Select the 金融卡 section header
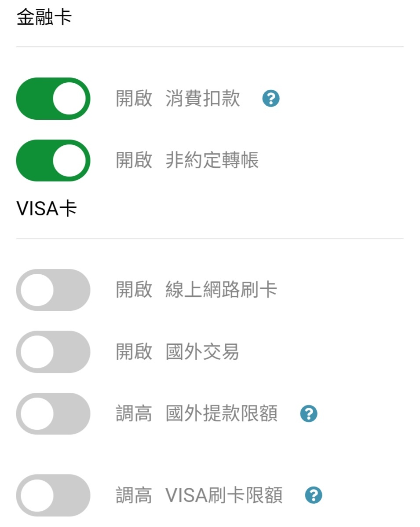 (x=44, y=18)
